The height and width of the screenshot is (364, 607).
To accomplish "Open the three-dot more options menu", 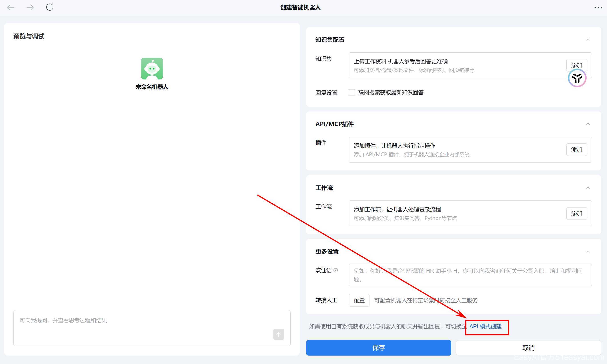I will point(598,7).
